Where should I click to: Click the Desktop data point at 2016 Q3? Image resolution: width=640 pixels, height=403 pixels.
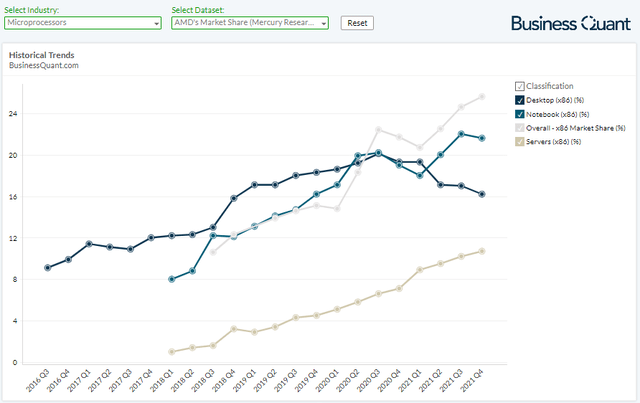click(x=47, y=268)
